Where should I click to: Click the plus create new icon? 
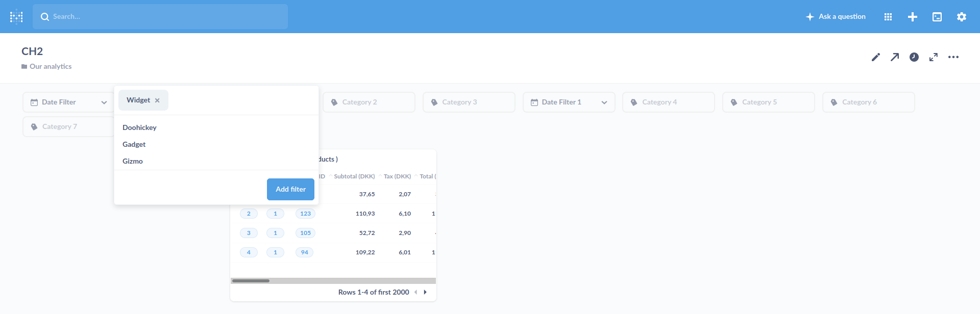click(x=913, y=17)
